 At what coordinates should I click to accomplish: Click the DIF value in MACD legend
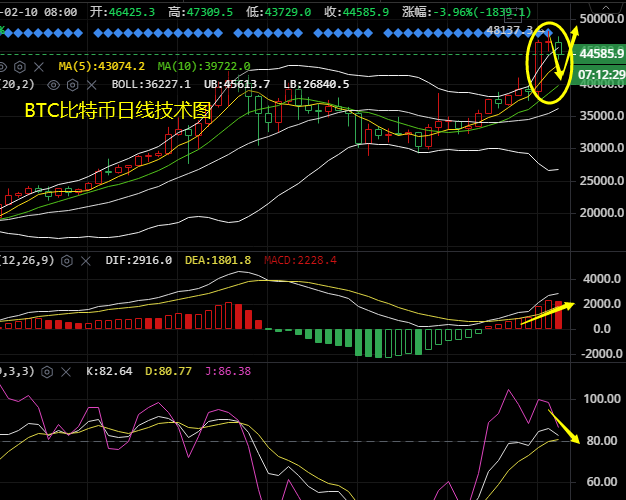[139, 260]
